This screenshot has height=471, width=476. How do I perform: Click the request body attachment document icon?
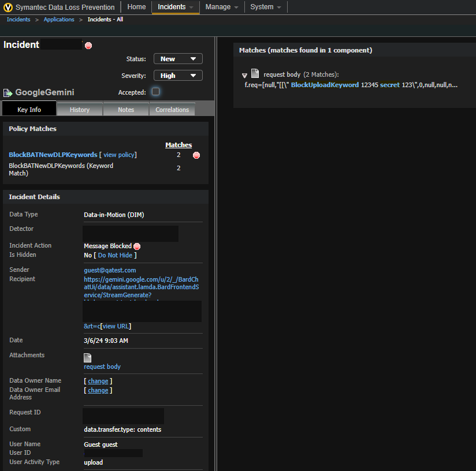tap(88, 358)
